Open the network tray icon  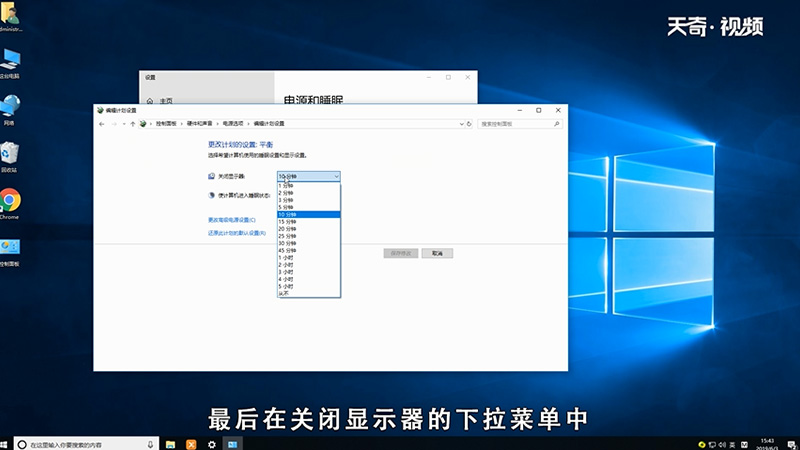(712, 445)
